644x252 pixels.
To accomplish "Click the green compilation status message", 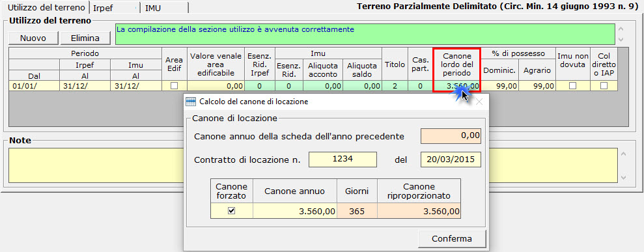I will click(365, 34).
